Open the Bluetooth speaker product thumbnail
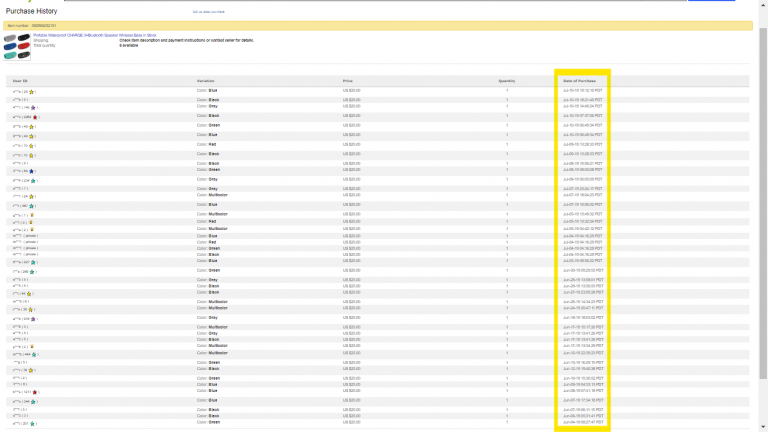 [17, 41]
